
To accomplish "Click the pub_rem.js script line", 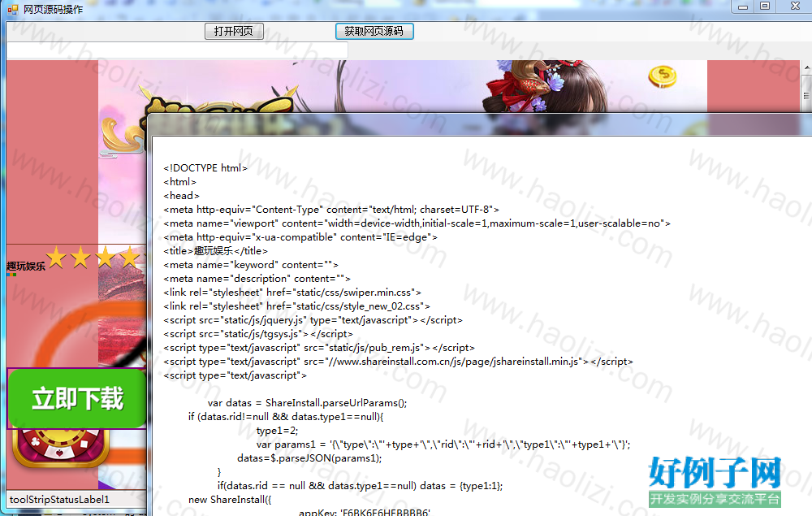I will tap(319, 348).
